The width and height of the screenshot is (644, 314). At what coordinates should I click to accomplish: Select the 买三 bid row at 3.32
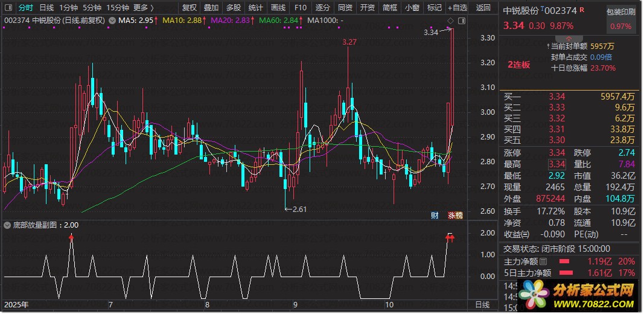coord(569,118)
